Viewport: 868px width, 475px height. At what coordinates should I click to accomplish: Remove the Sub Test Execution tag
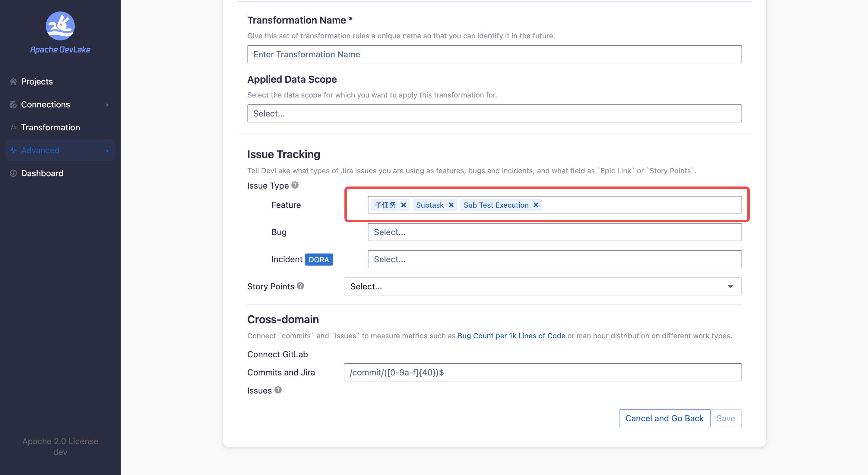pyautogui.click(x=536, y=205)
